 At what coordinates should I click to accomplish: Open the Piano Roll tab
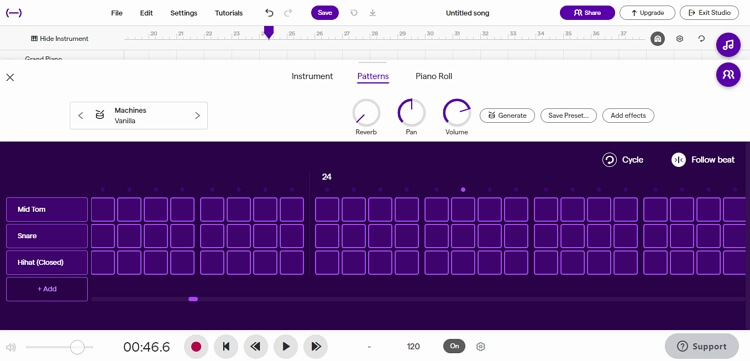[434, 76]
